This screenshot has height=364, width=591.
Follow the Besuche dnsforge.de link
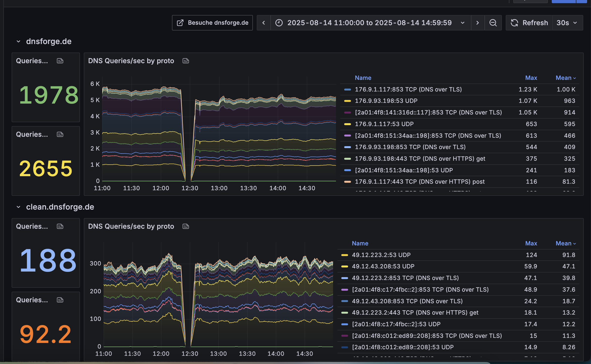212,23
